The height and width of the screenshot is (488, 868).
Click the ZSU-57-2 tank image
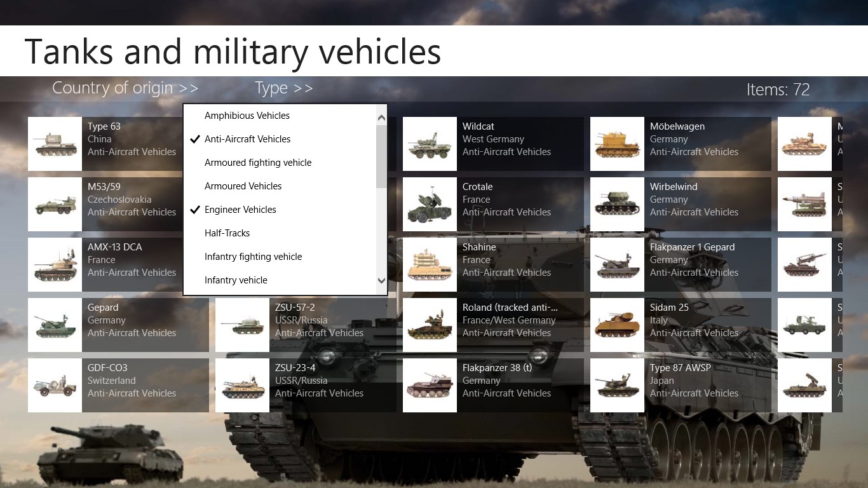click(242, 325)
